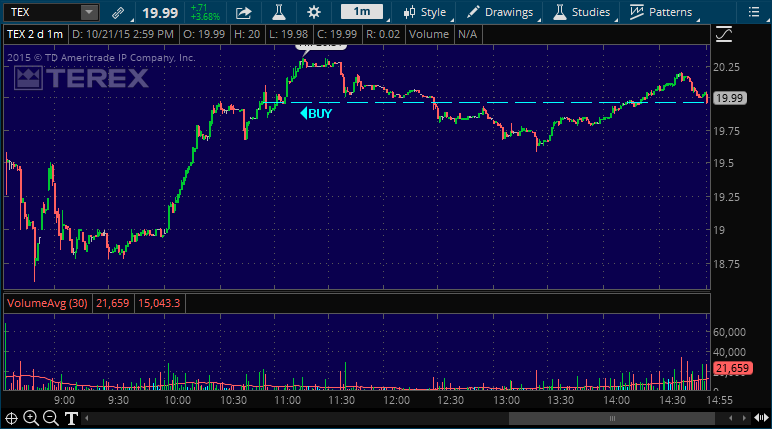Open the Patterns menu
772x429 pixels.
[661, 12]
